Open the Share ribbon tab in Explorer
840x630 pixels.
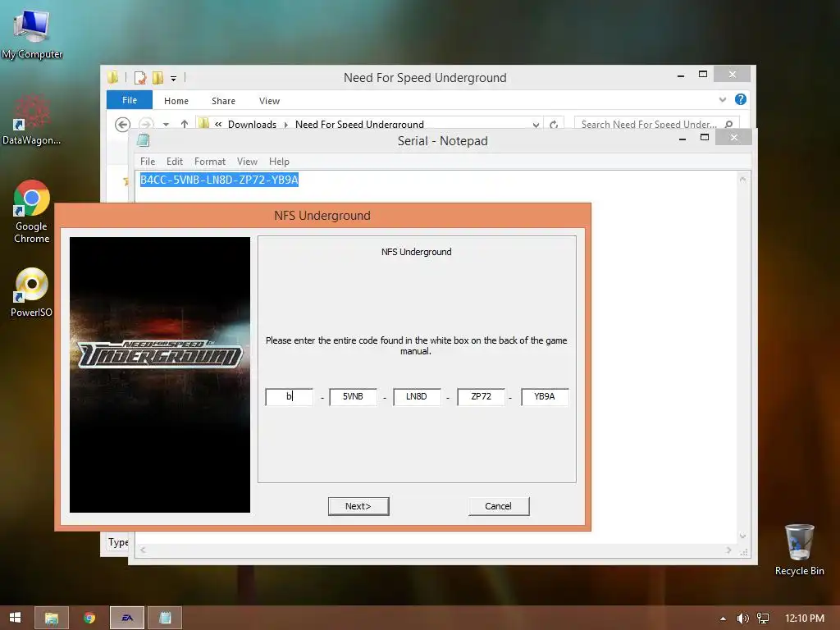(x=223, y=101)
